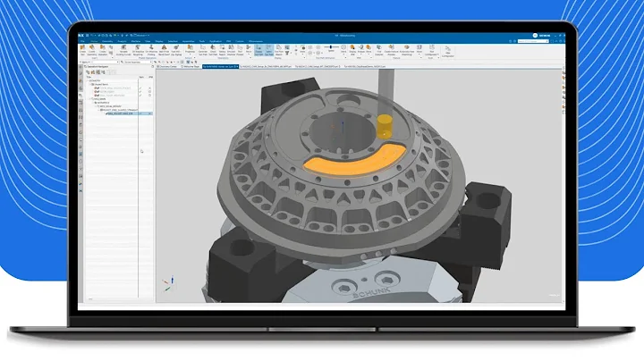
Task: Click the Automatic Hole Machining icon
Action: coord(407,50)
